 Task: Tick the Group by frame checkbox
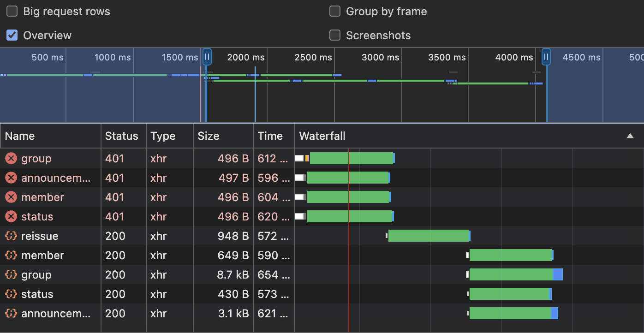[x=335, y=12]
